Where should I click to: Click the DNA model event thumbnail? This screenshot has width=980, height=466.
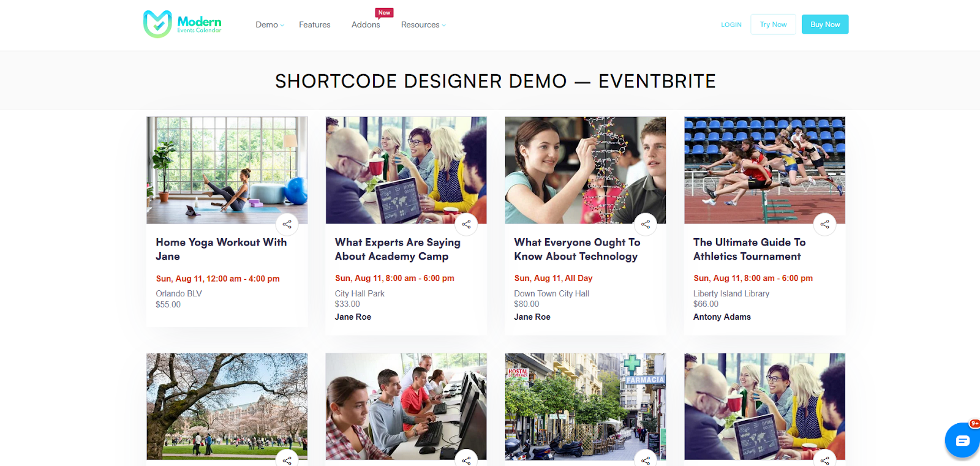tap(586, 170)
